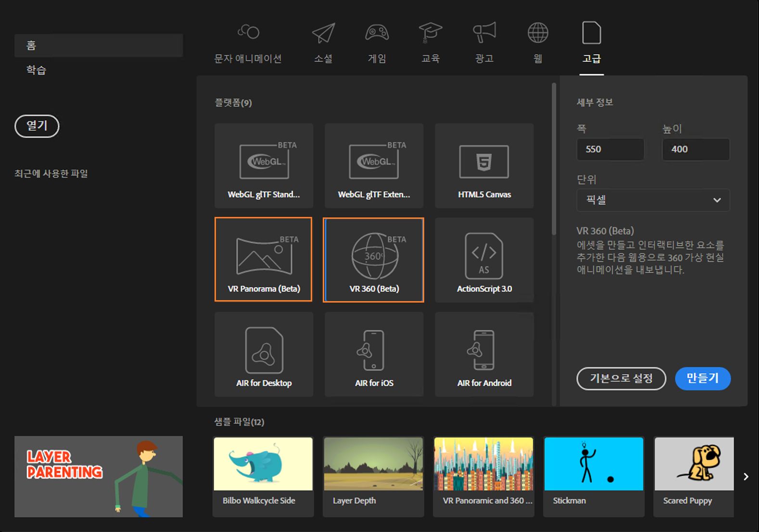Choose WebGL glTF Standard platform preset
Image resolution: width=759 pixels, height=532 pixels.
coord(264,166)
